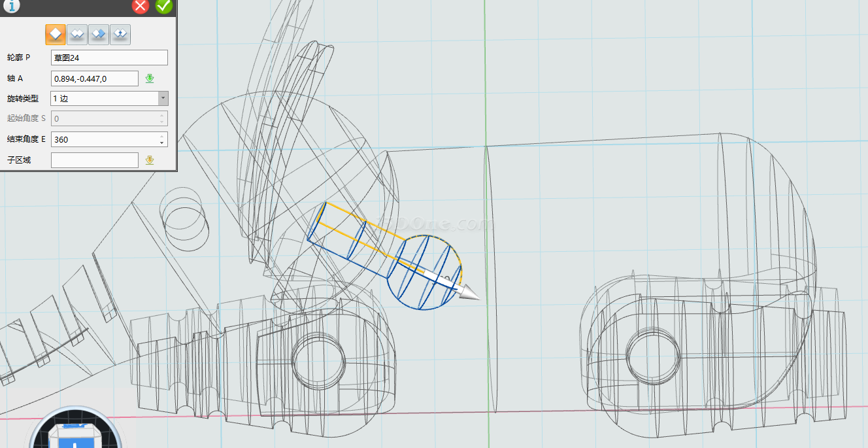This screenshot has width=868, height=448.
Task: Click the 结束角度 E field showing 360
Action: (103, 139)
